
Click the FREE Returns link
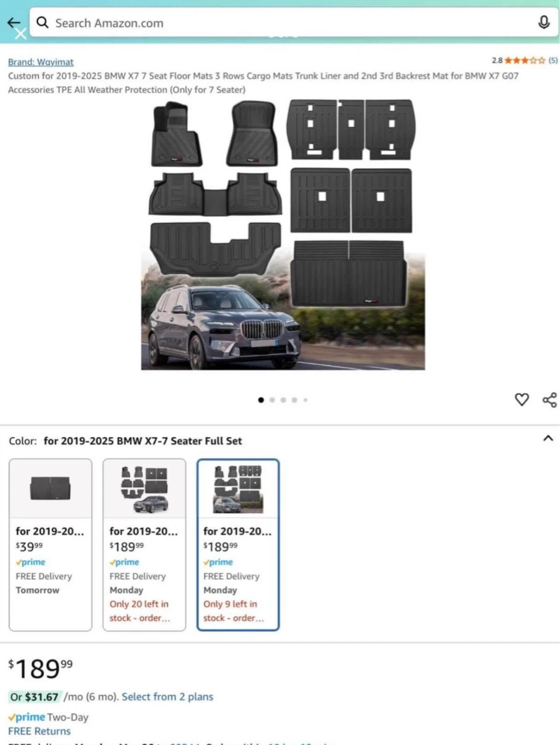[x=39, y=731]
